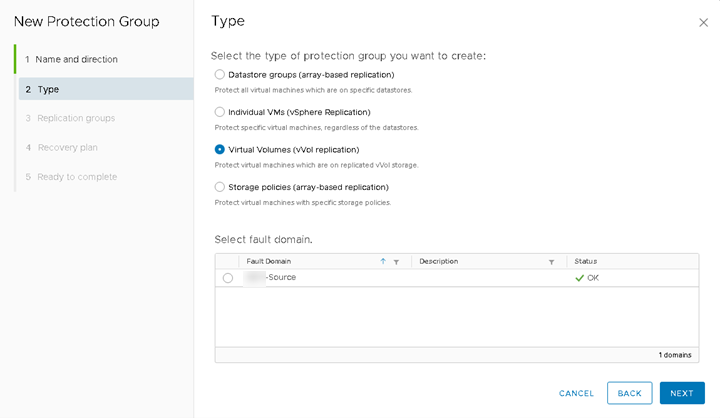Select Storage policies (array-based replication) option

click(x=219, y=187)
